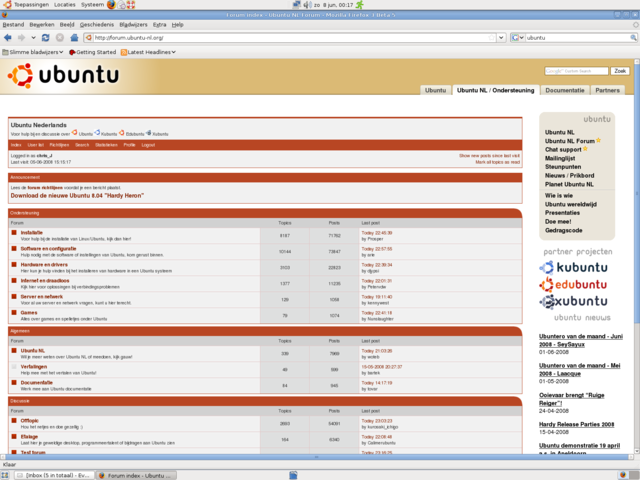Viewport: 640px width, 480px height.
Task: Expand the Slimme bladwijzers bookmarks folder
Action: [33, 52]
